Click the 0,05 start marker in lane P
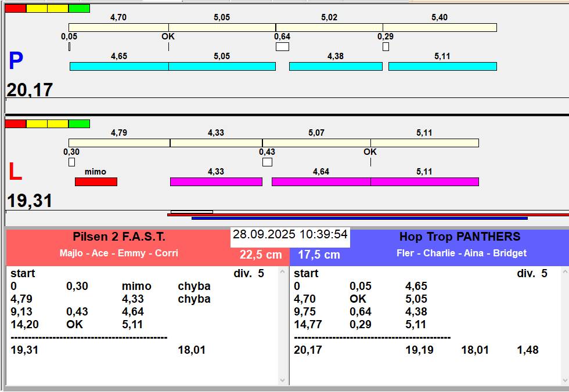The height and width of the screenshot is (392, 569). [69, 47]
